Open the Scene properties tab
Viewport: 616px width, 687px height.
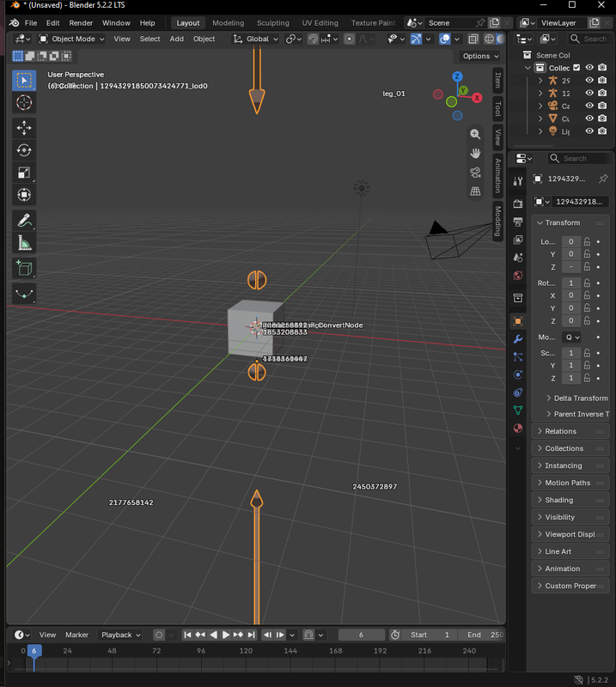(x=518, y=258)
